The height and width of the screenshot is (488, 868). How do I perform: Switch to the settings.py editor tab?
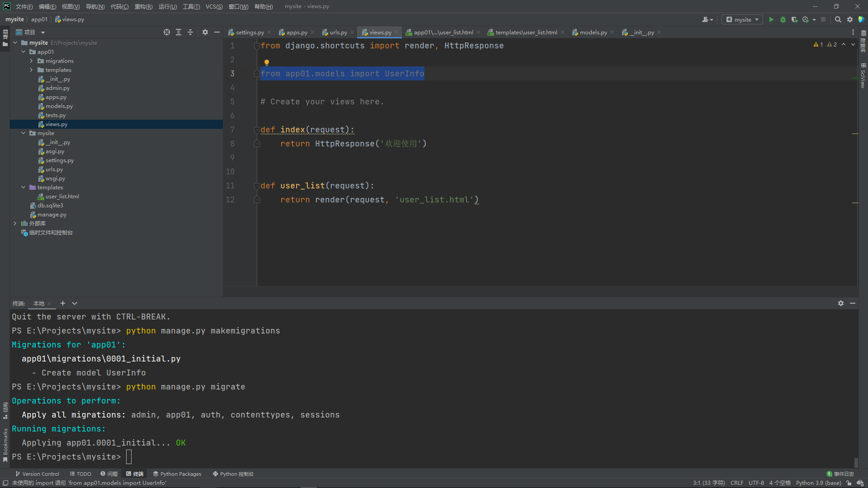pos(250,32)
